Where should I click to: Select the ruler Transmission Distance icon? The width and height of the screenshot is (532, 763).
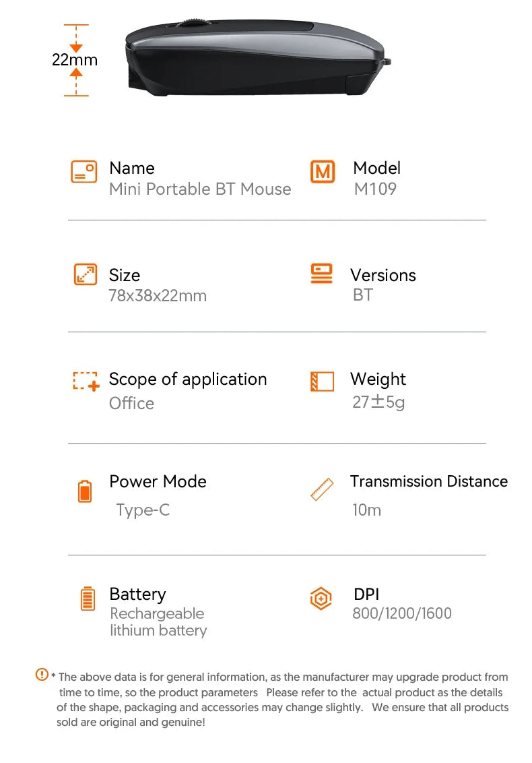coord(322,489)
